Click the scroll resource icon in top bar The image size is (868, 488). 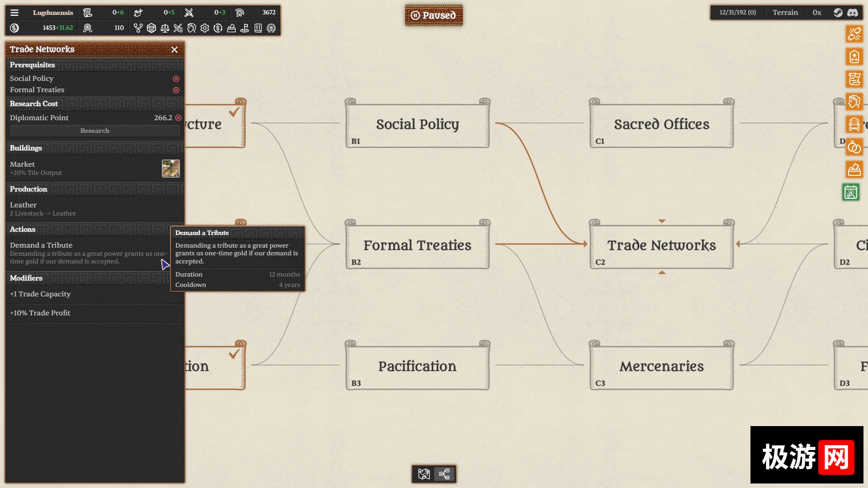(88, 13)
